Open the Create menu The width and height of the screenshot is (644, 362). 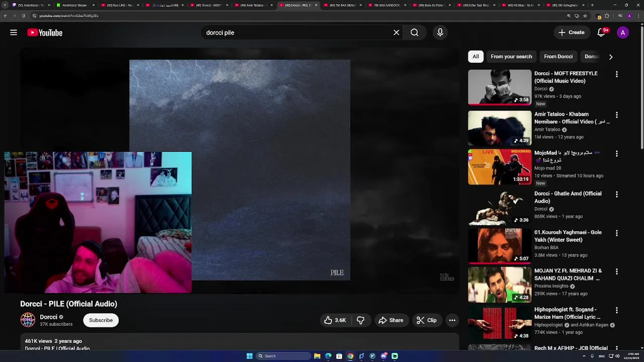pyautogui.click(x=571, y=33)
